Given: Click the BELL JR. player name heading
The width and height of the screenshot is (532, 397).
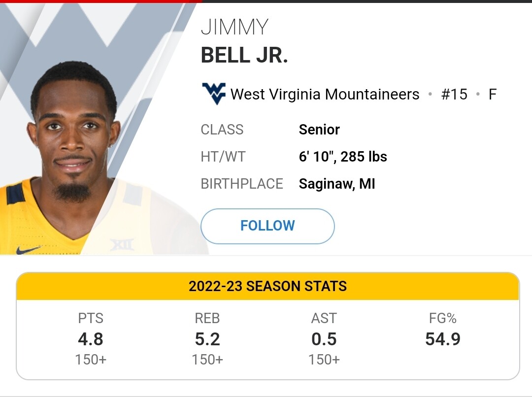Looking at the screenshot, I should point(244,55).
